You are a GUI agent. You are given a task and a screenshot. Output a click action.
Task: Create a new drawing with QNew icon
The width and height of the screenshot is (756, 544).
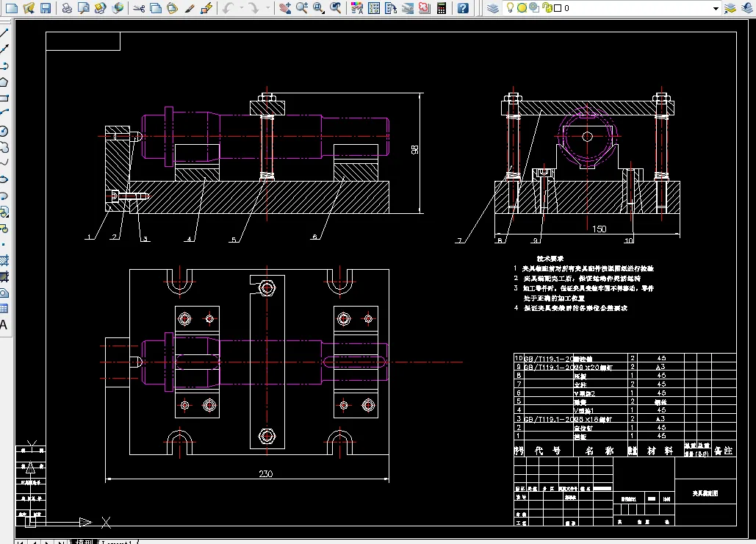pos(12,7)
